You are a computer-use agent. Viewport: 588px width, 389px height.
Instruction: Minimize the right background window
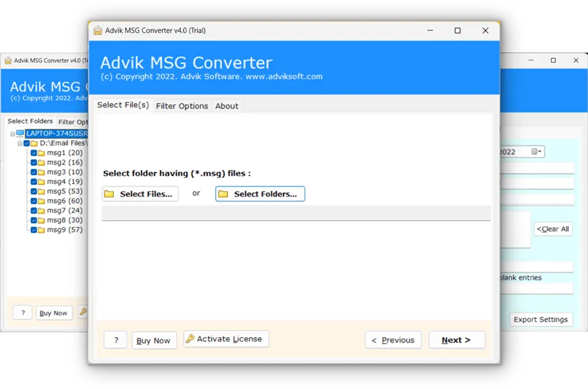(531, 60)
